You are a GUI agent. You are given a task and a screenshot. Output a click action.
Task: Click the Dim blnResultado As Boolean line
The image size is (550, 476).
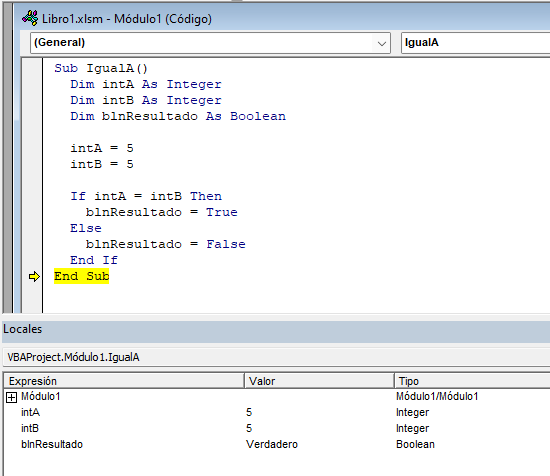(178, 116)
